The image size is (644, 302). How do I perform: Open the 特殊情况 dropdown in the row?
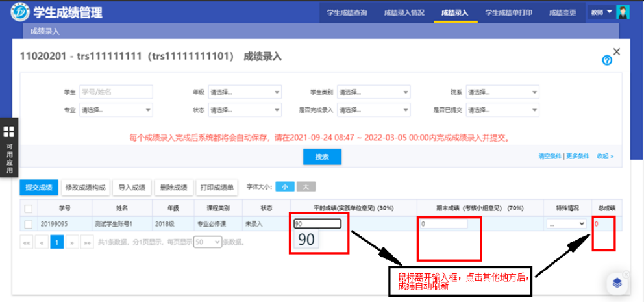[x=566, y=223]
